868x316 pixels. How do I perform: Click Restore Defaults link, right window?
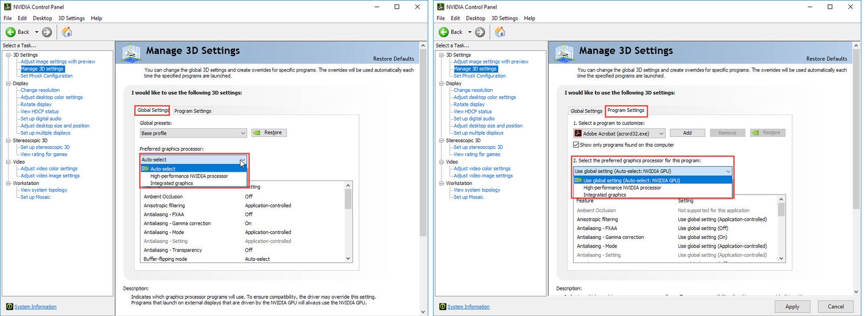827,59
